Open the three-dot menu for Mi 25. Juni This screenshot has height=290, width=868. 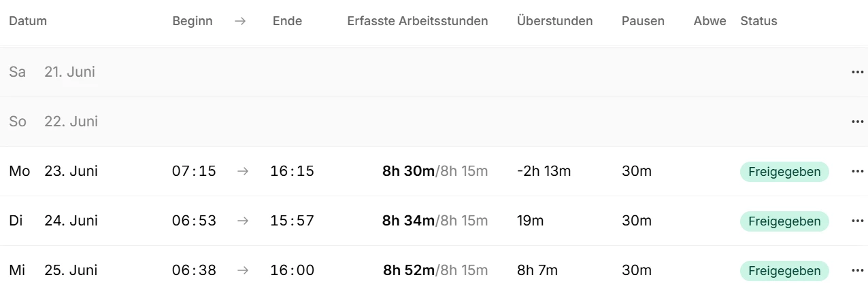pyautogui.click(x=857, y=270)
